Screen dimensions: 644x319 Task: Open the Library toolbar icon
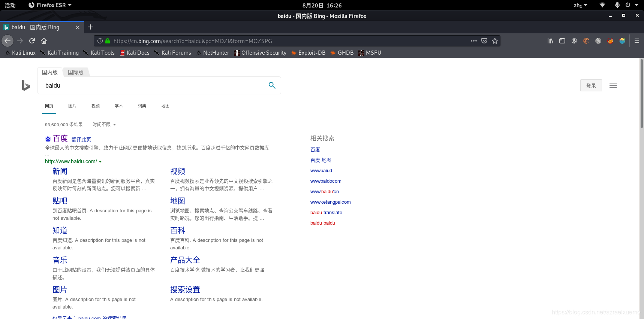pyautogui.click(x=550, y=41)
